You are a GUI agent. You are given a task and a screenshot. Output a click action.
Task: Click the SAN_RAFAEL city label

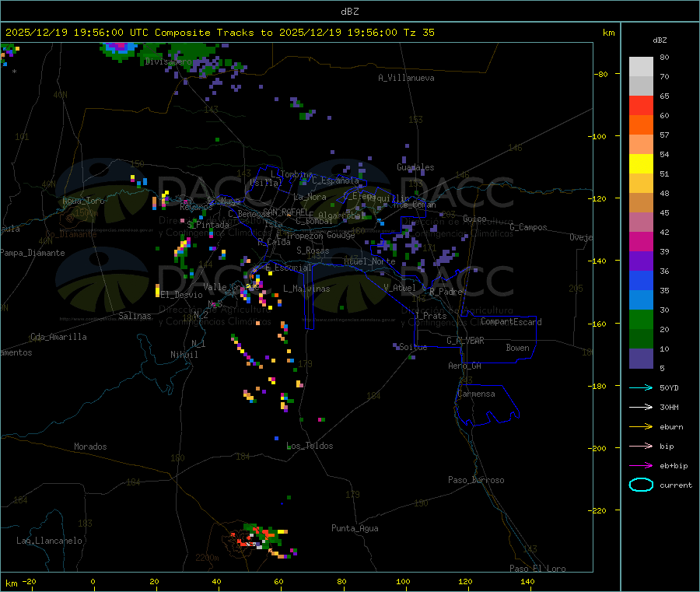[285, 212]
